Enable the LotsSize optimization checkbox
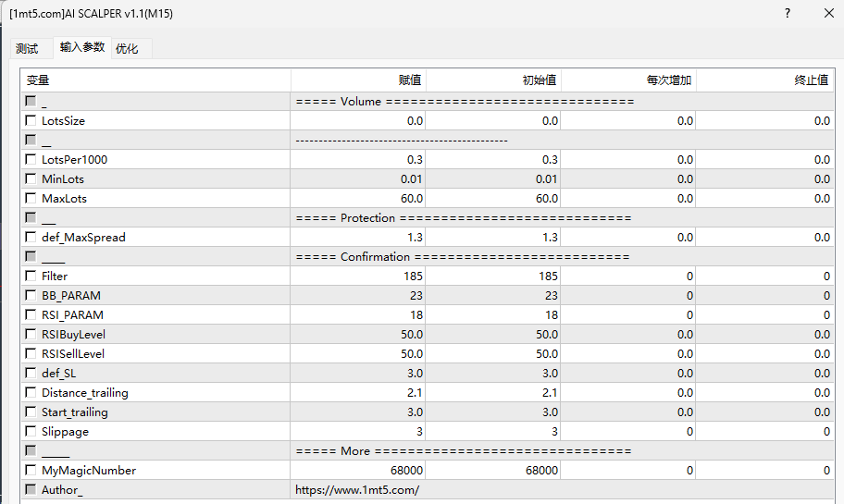 [x=31, y=120]
